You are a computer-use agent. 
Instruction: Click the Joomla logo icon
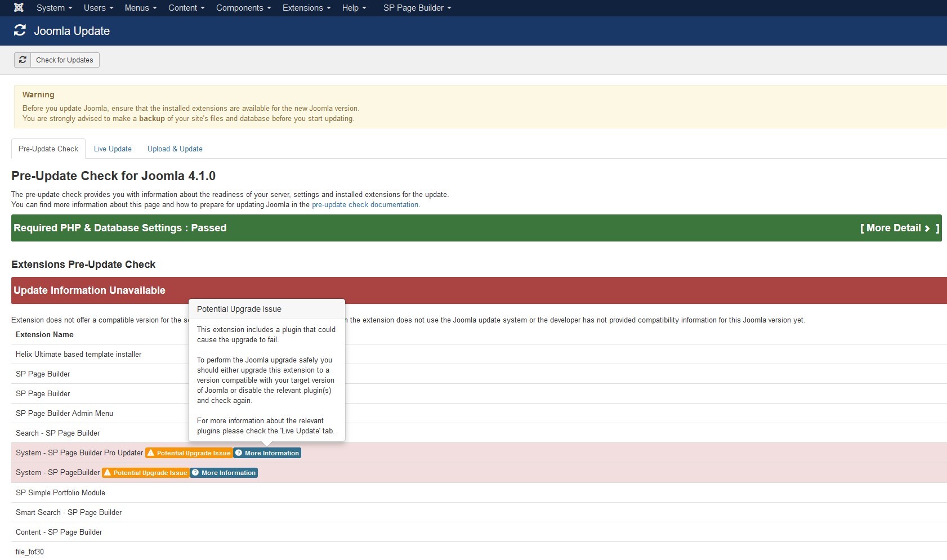19,8
